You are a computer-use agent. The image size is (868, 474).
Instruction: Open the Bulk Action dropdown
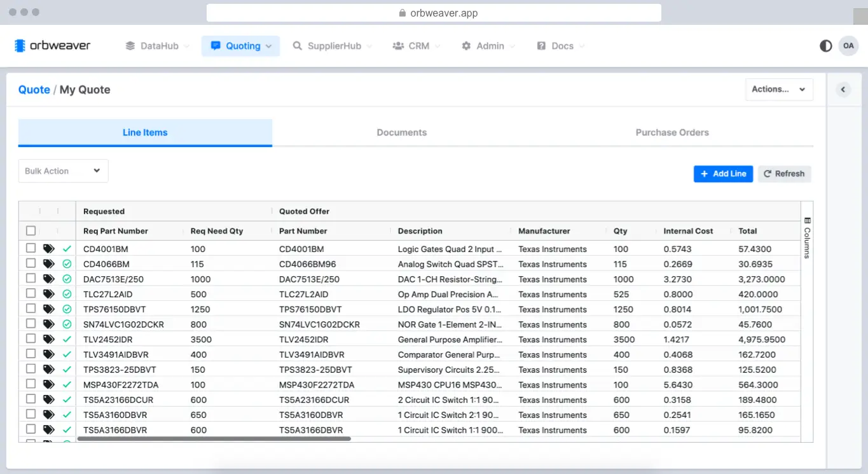click(63, 171)
